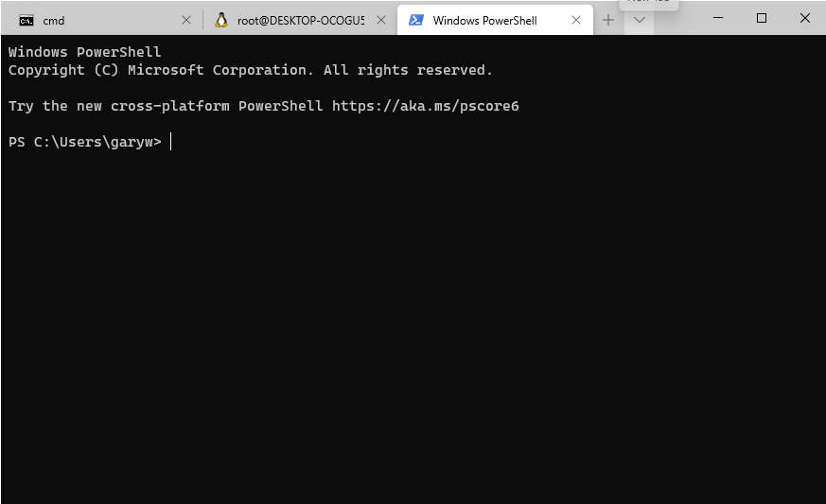The width and height of the screenshot is (826, 504).
Task: Open a new tab with the plus icon
Action: click(608, 20)
